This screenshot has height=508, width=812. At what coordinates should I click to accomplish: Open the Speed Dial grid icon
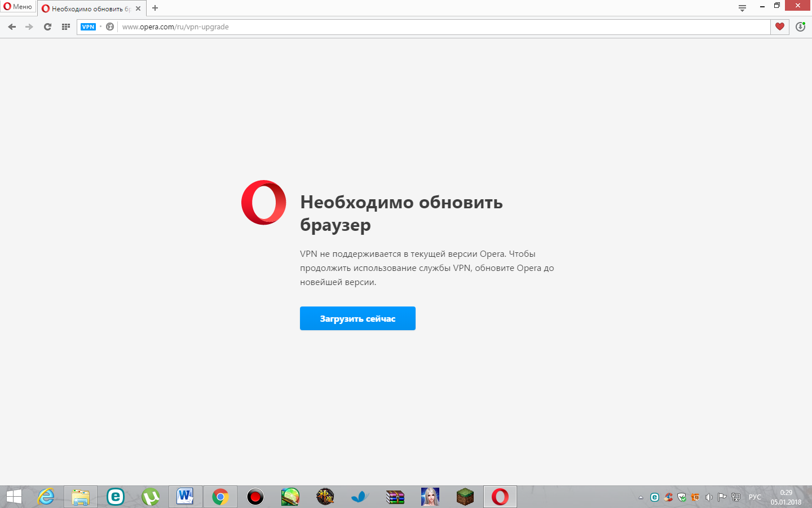click(x=65, y=27)
